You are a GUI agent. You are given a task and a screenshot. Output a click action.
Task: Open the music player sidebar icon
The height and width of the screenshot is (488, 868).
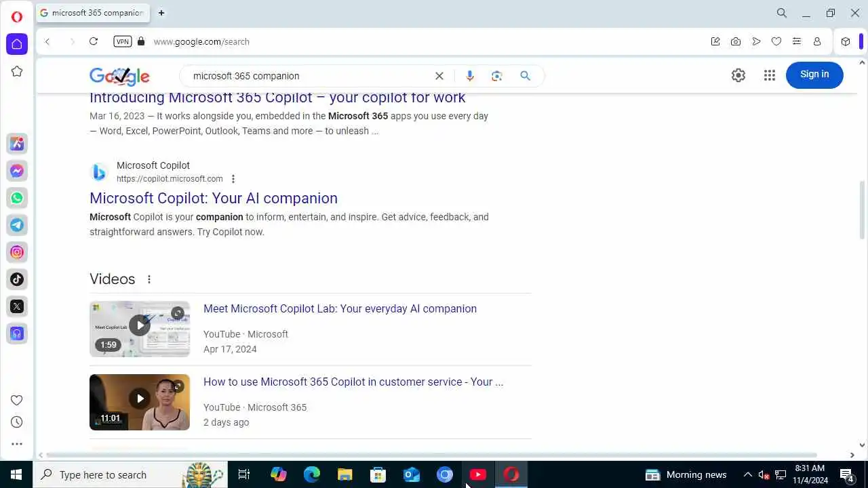click(x=17, y=333)
